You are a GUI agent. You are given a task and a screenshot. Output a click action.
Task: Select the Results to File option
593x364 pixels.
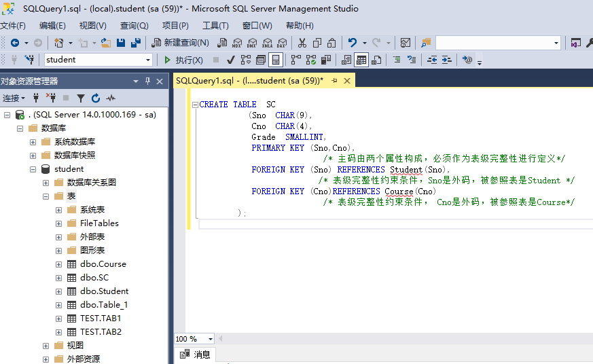pos(376,60)
